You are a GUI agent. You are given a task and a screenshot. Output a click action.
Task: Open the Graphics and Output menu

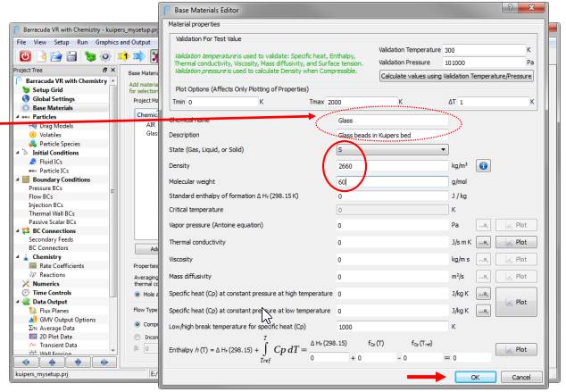pyautogui.click(x=123, y=42)
